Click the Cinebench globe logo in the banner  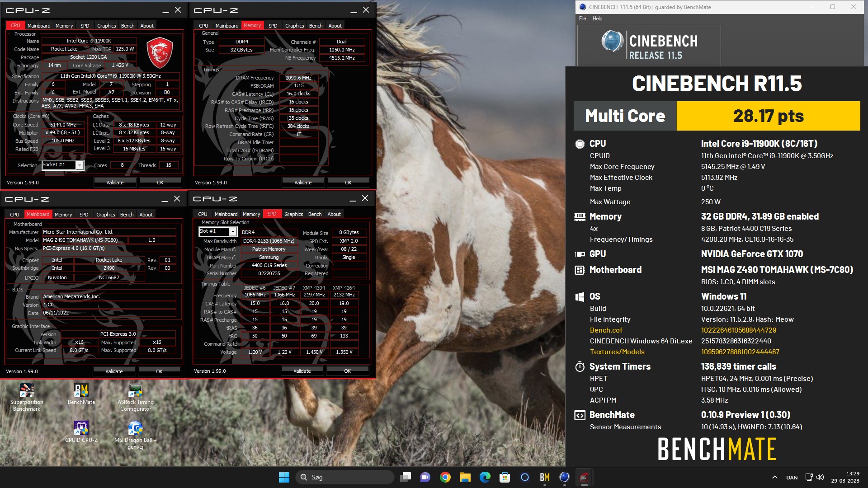tap(612, 41)
